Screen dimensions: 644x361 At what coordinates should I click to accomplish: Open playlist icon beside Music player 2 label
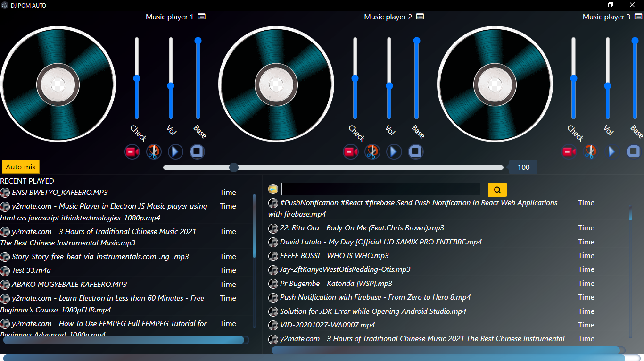[x=420, y=17]
